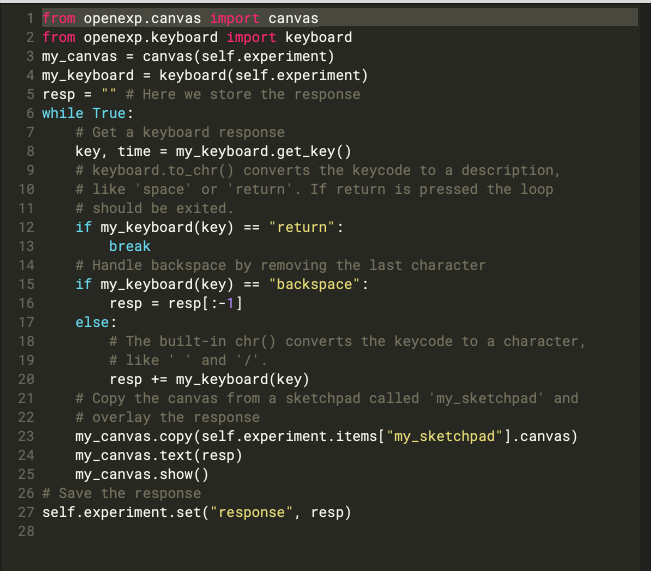Click the string "response" on line 27
This screenshot has height=571, width=651.
[251, 512]
